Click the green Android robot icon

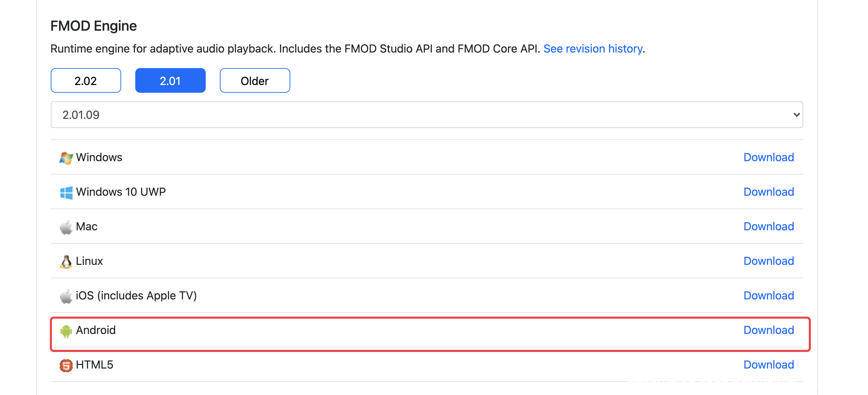[x=66, y=331]
